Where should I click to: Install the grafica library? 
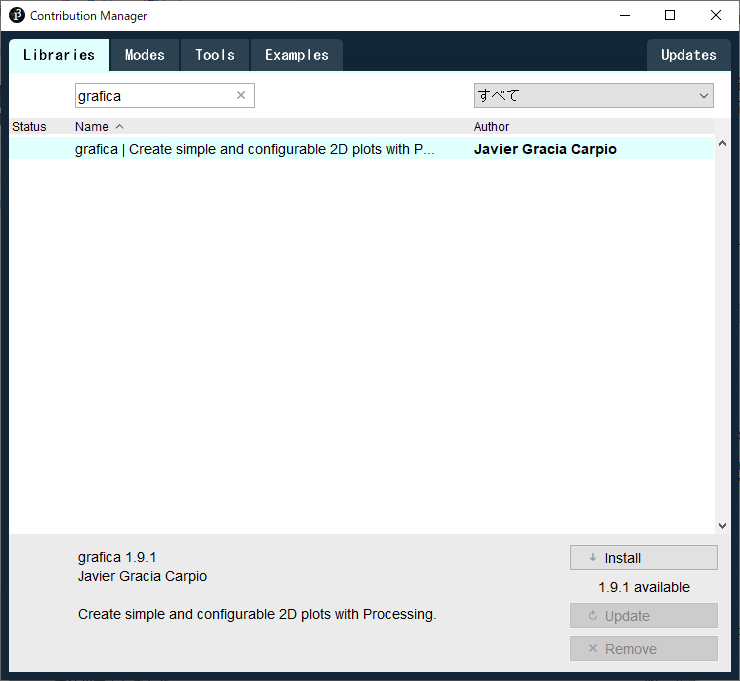pos(643,558)
